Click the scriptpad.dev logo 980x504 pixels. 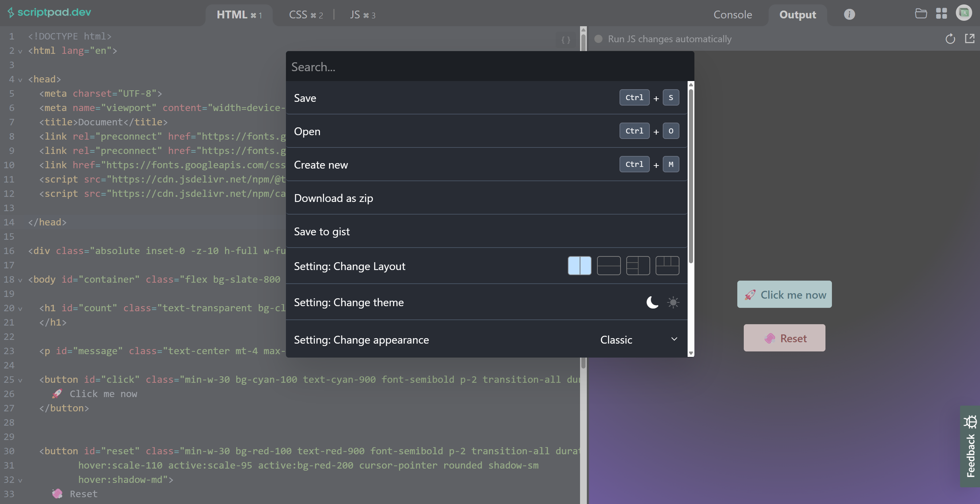pos(49,12)
